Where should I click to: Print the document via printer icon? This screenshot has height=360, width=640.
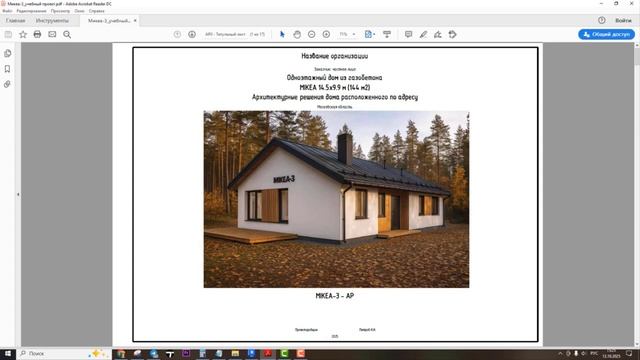pyautogui.click(x=37, y=34)
